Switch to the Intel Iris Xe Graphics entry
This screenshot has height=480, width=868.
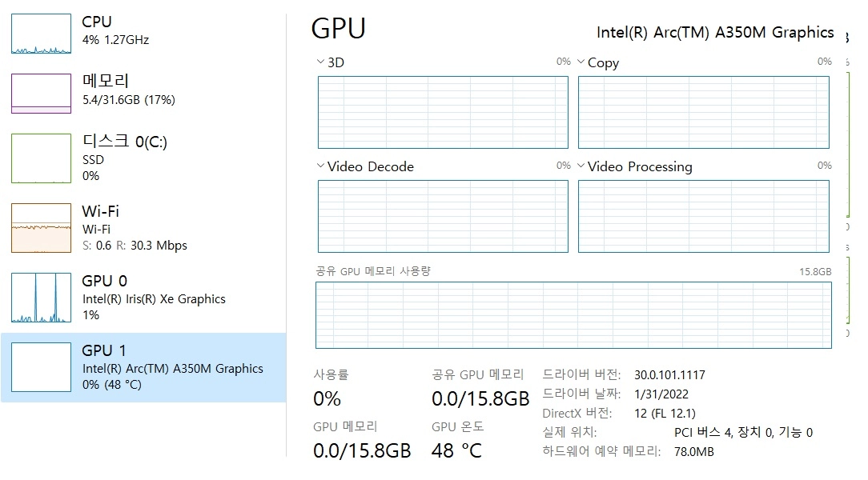click(144, 298)
